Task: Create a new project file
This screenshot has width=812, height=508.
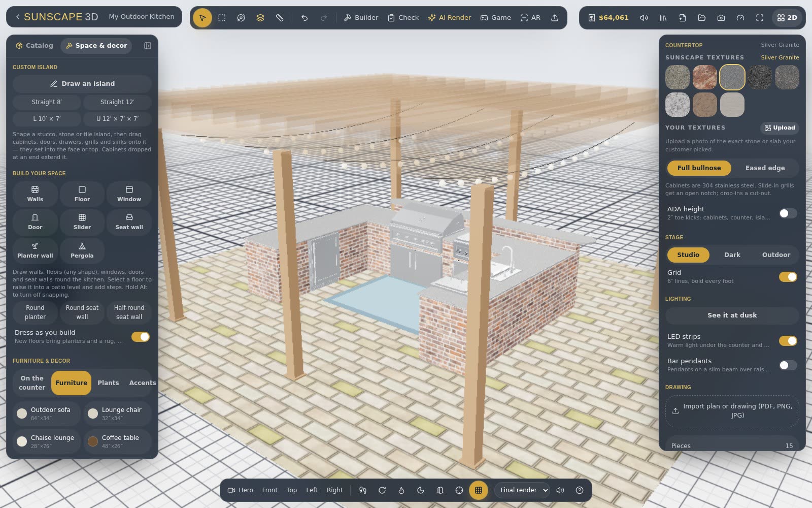Action: tap(683, 18)
